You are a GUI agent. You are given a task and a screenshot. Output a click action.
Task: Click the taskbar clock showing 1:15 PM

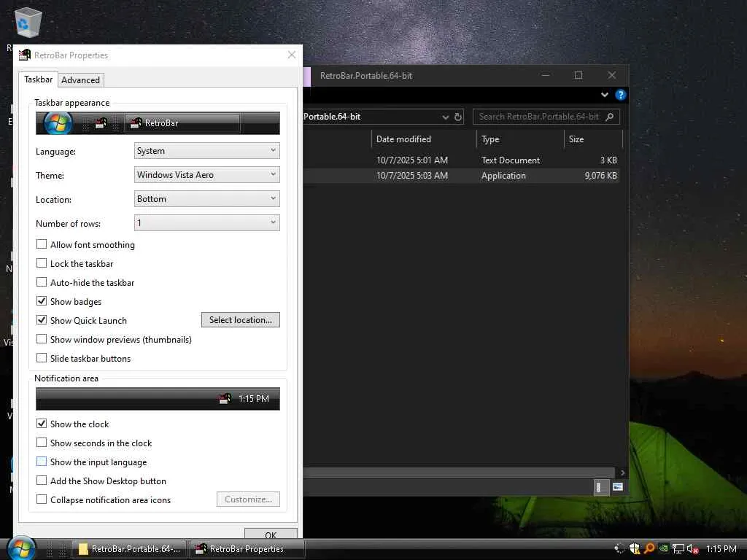tap(721, 548)
